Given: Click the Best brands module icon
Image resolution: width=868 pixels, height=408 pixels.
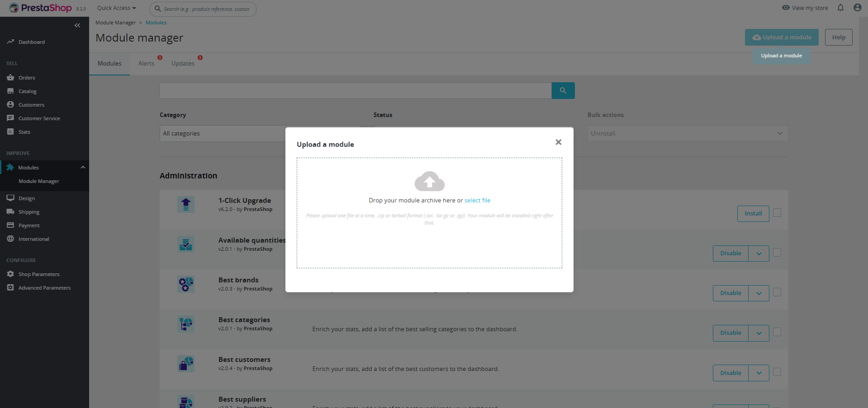Looking at the screenshot, I should (185, 284).
